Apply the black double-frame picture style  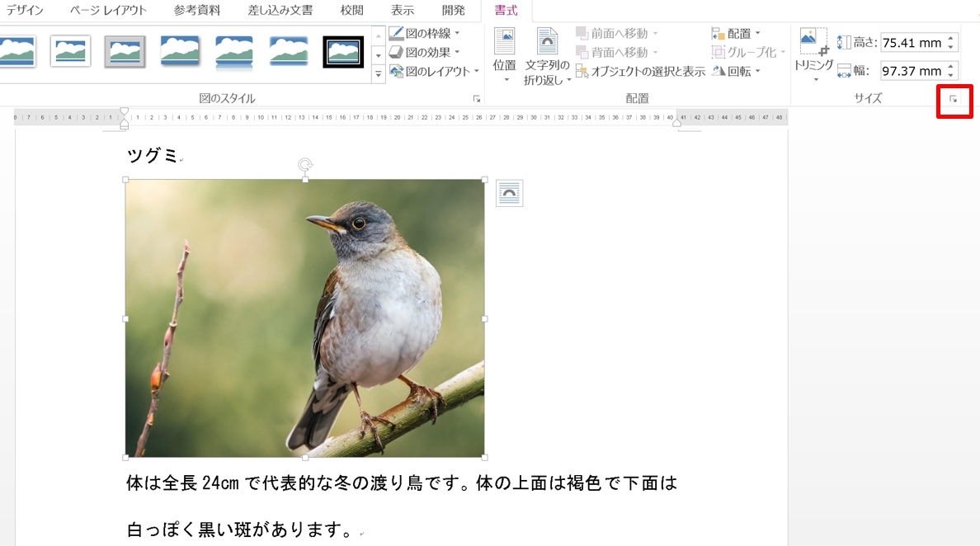(x=343, y=52)
